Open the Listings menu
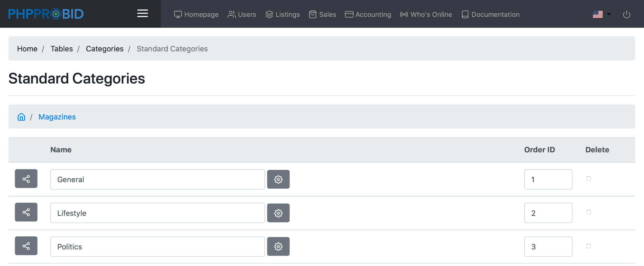The height and width of the screenshot is (266, 644). pos(283,14)
